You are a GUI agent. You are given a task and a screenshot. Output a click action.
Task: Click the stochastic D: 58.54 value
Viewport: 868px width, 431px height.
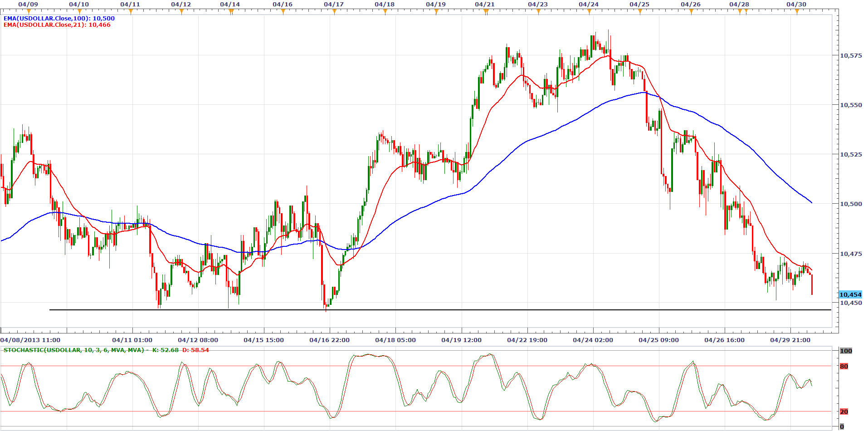click(195, 350)
